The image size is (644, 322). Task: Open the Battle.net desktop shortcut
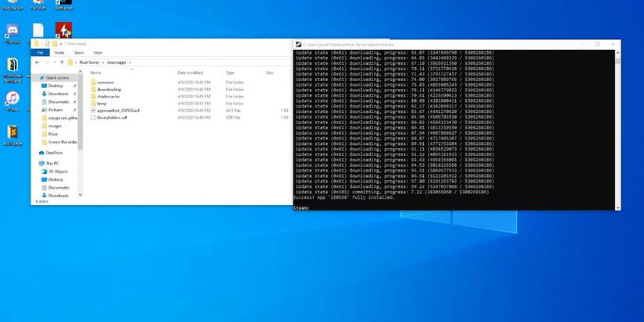click(x=64, y=5)
